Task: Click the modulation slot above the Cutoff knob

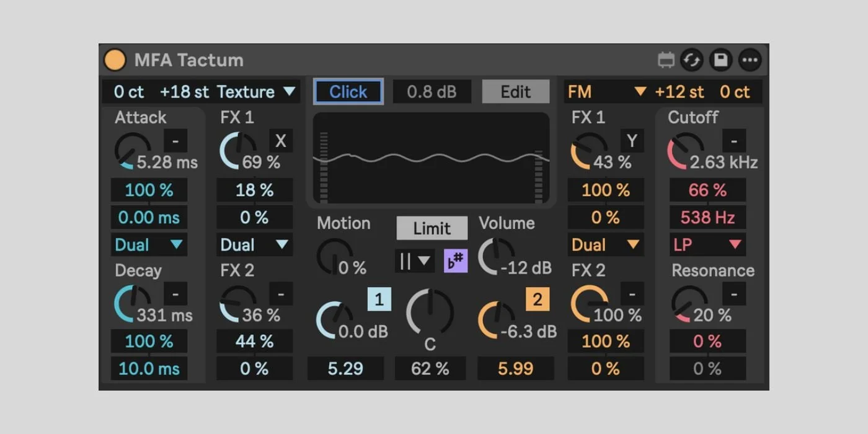Action: (734, 141)
